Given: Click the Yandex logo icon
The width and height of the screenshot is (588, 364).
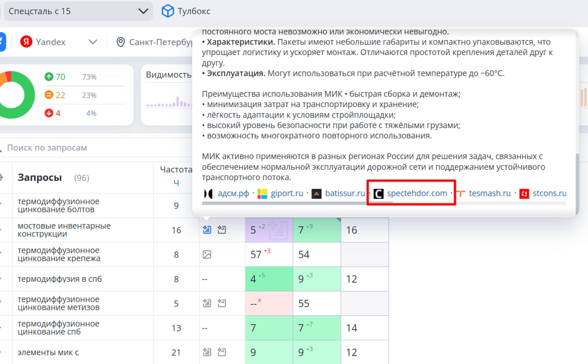Looking at the screenshot, I should pyautogui.click(x=26, y=42).
